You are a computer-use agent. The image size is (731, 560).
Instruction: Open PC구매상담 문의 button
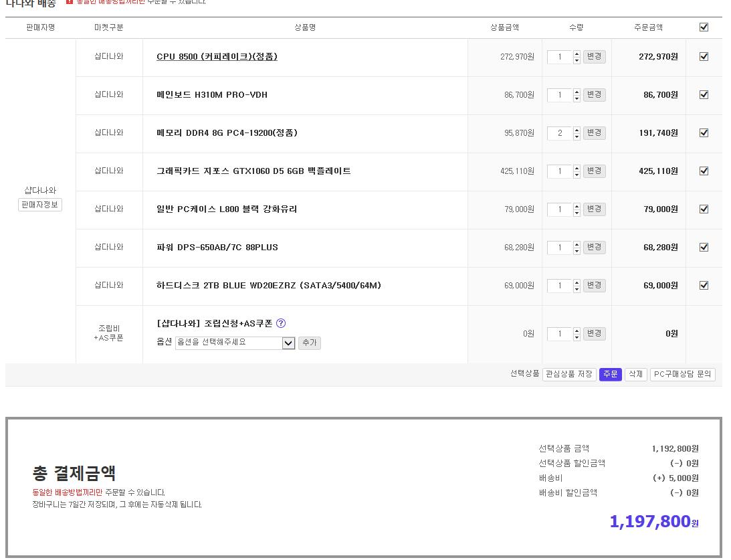682,375
